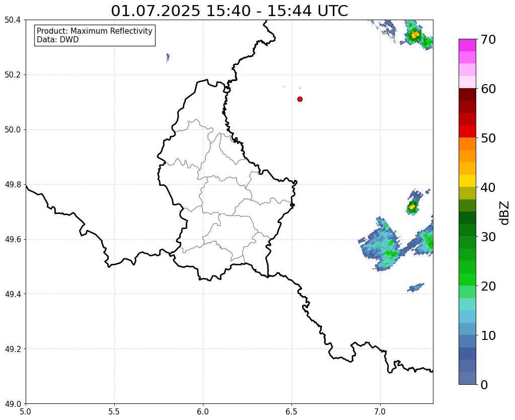Click the colorbar tick label "70"

click(x=488, y=39)
